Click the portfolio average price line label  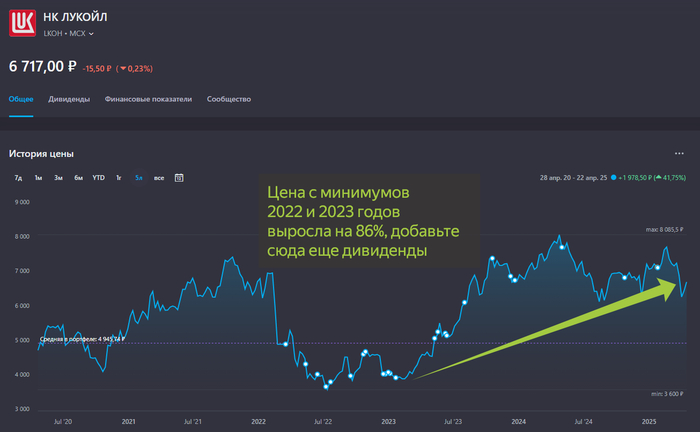[82, 340]
